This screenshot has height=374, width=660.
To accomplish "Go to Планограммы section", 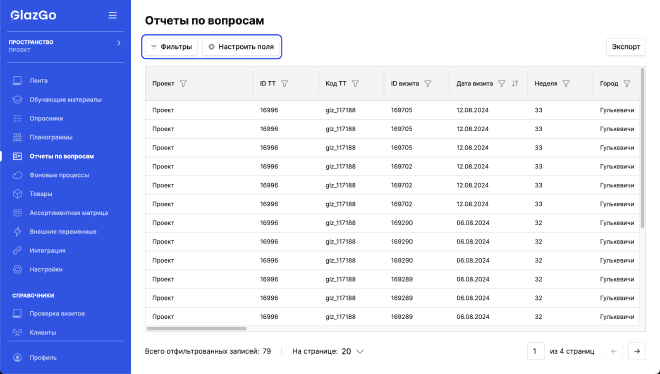I will pos(51,137).
